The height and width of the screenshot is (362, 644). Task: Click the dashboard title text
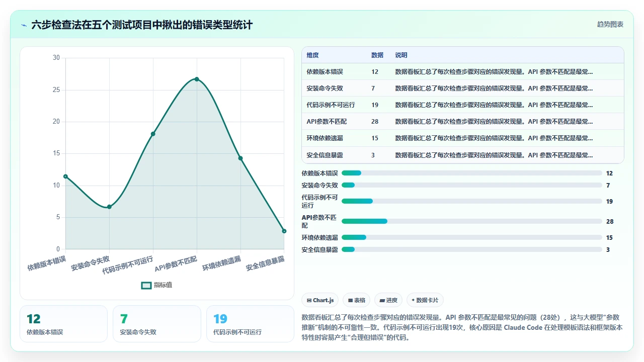pos(142,25)
